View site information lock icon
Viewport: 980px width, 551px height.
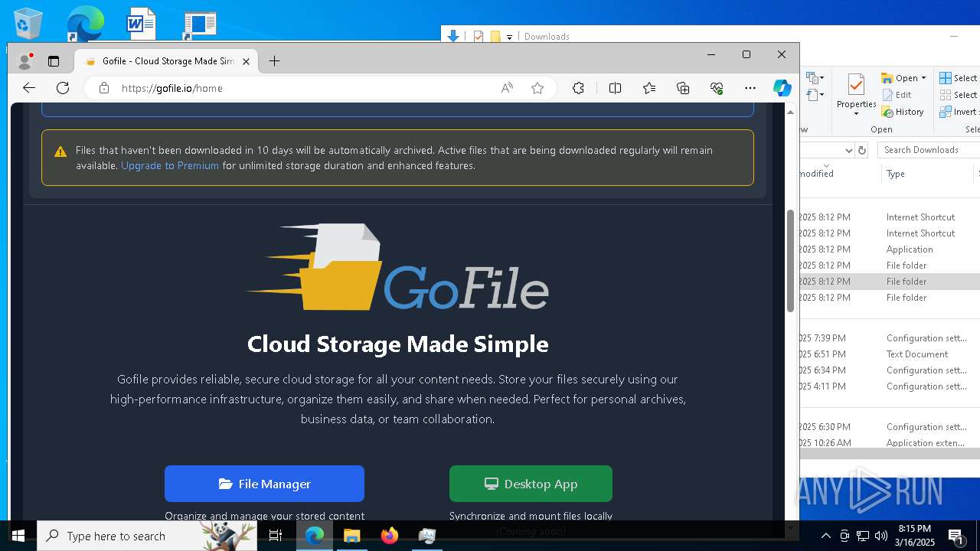(x=104, y=88)
